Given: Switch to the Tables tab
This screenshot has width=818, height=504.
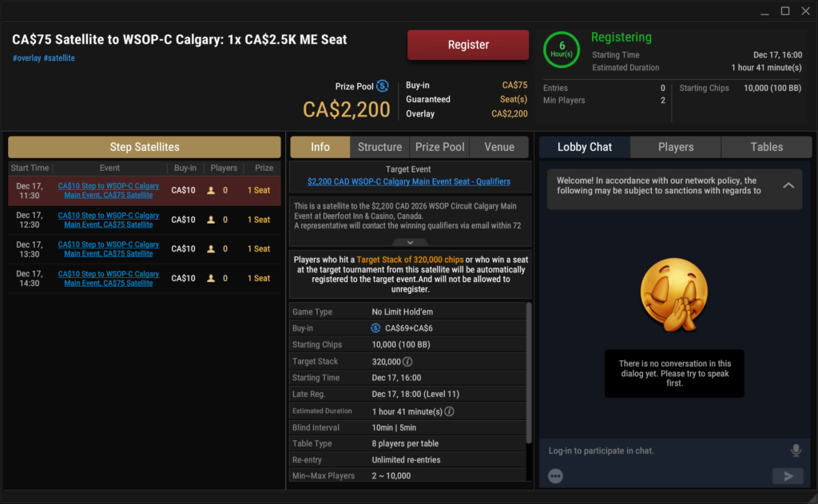Looking at the screenshot, I should [767, 147].
